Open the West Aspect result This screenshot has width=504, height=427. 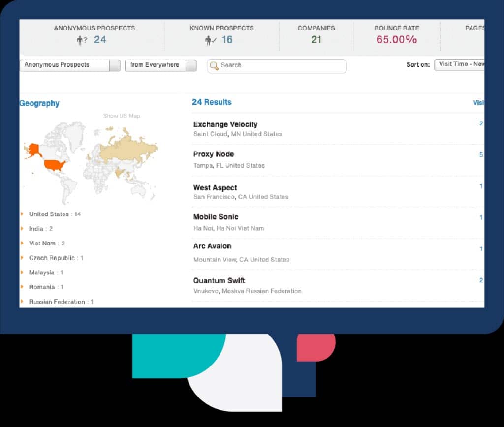coord(215,187)
